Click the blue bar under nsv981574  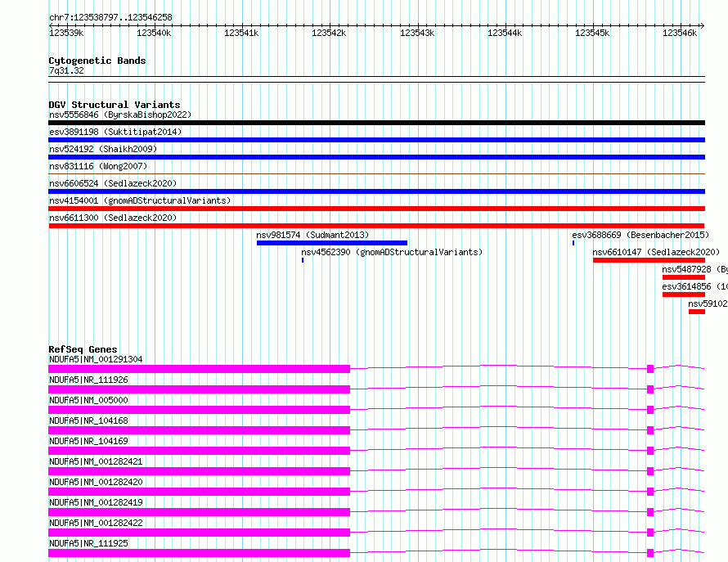click(x=332, y=243)
